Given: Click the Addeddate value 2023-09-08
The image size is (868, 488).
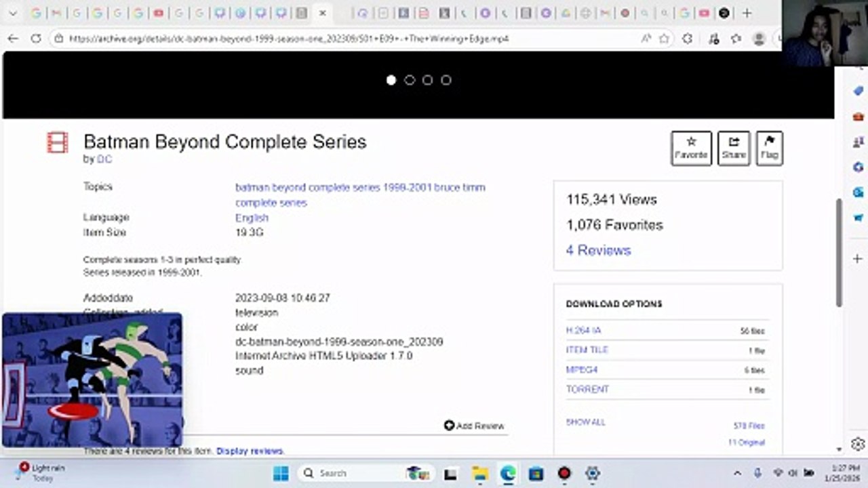Looking at the screenshot, I should pyautogui.click(x=283, y=298).
